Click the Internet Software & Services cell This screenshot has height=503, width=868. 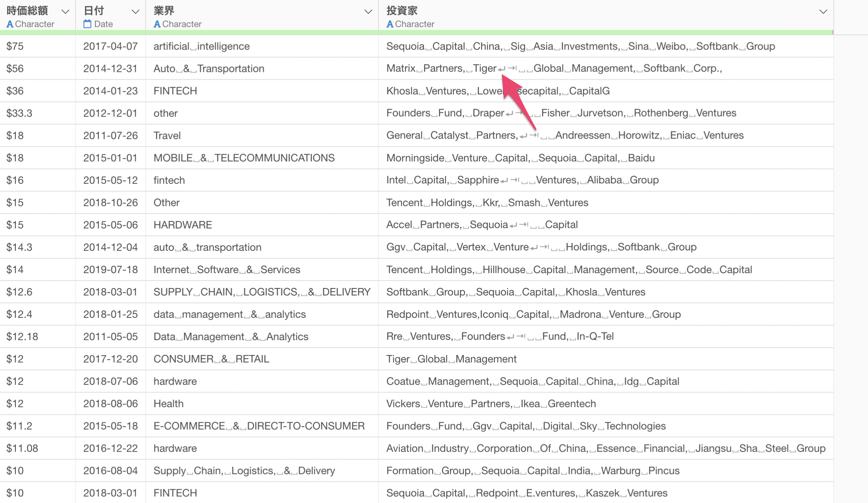pos(262,270)
